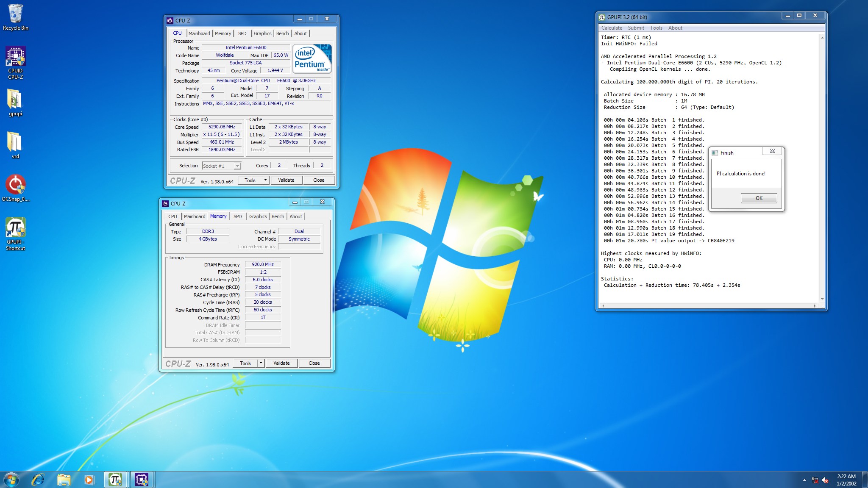Image resolution: width=868 pixels, height=488 pixels.
Task: Click Close in the top CPU-Z window
Action: 319,180
